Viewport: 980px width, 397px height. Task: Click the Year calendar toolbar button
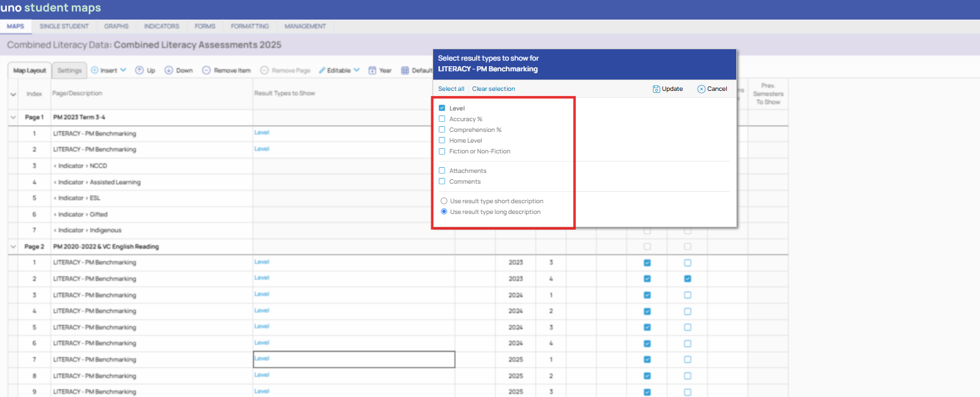pos(380,71)
